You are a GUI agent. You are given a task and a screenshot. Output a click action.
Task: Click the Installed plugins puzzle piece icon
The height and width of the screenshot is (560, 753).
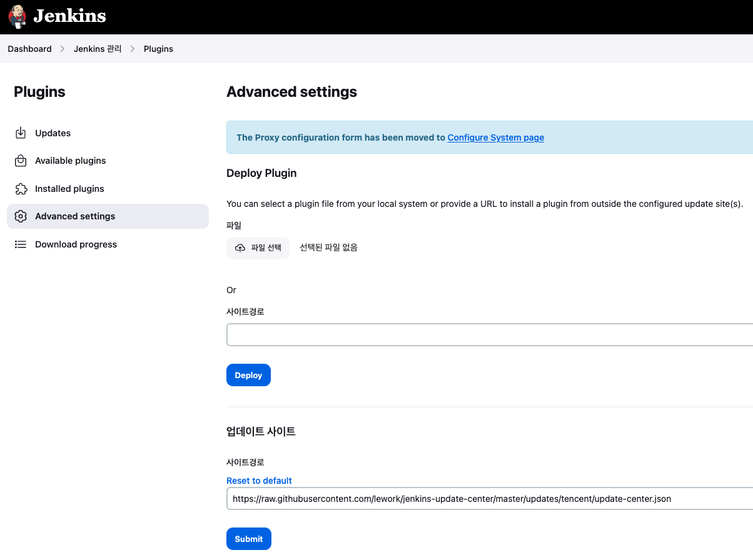[21, 189]
